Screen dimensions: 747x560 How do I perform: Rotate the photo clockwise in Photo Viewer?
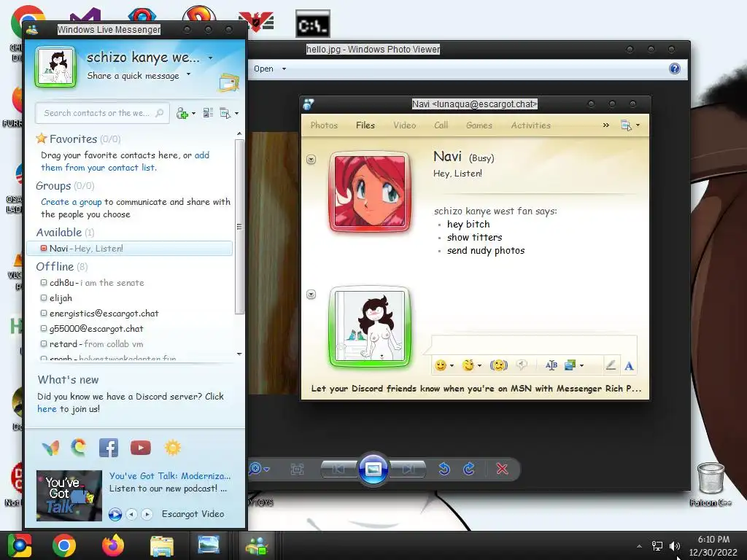coord(469,469)
